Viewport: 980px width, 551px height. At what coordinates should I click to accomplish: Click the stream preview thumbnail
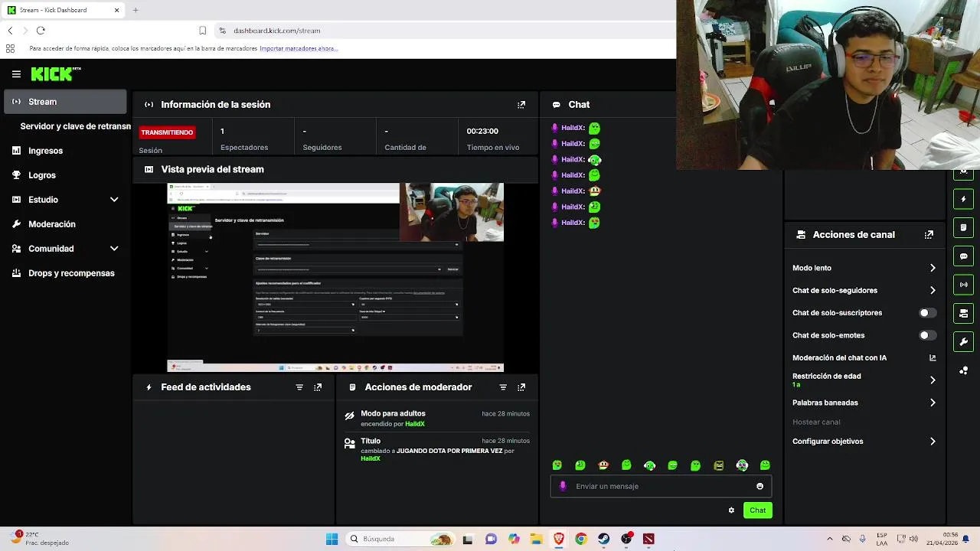tap(335, 277)
